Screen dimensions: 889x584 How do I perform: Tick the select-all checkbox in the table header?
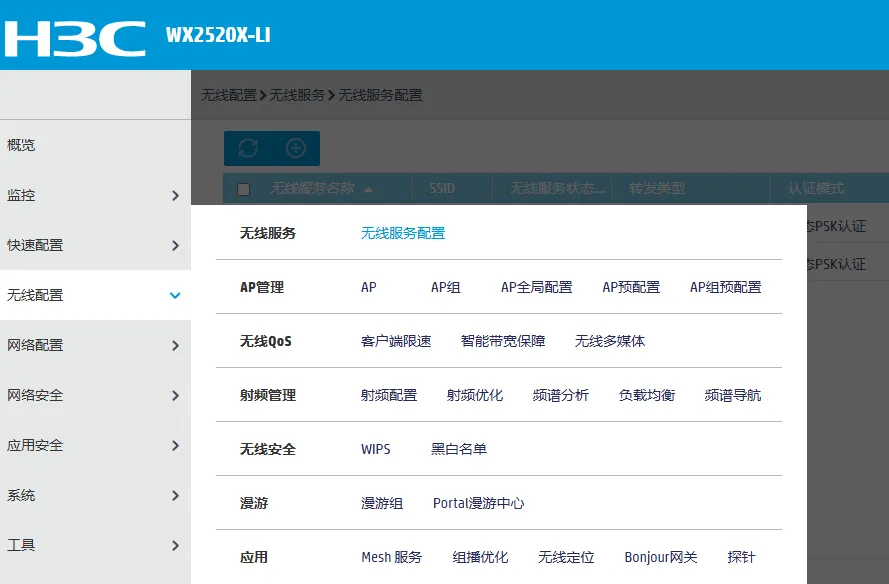click(243, 189)
